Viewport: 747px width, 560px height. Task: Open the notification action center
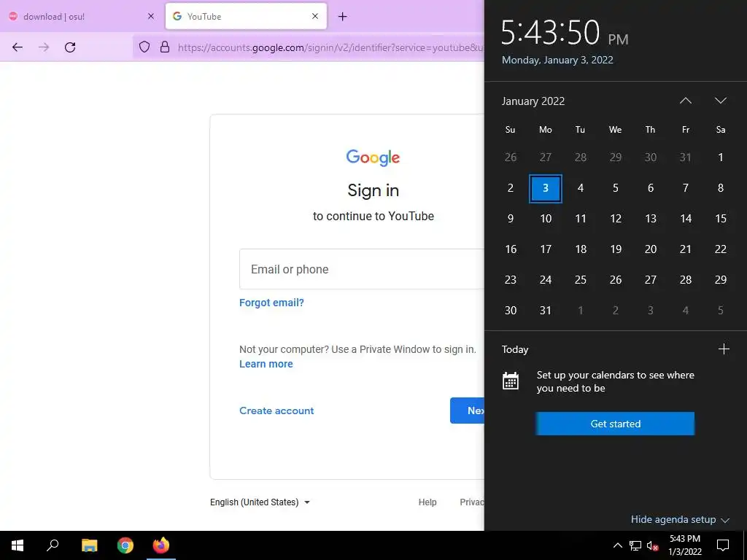tap(723, 545)
